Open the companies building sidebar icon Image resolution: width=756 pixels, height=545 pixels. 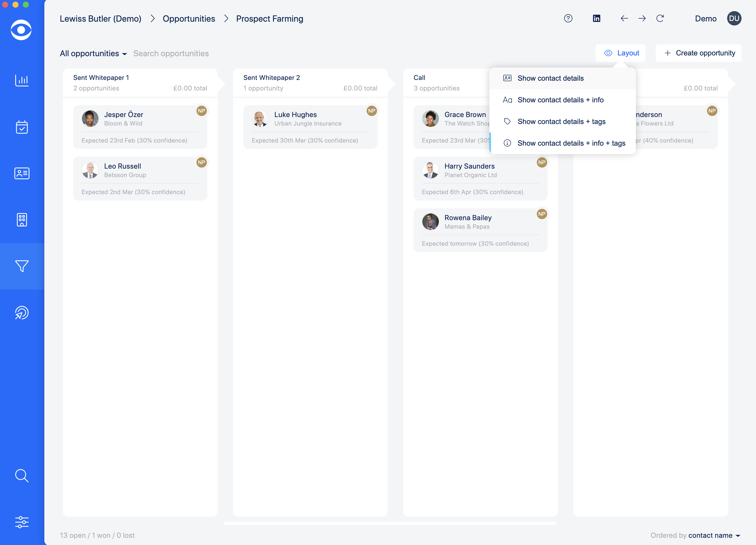[x=22, y=220]
